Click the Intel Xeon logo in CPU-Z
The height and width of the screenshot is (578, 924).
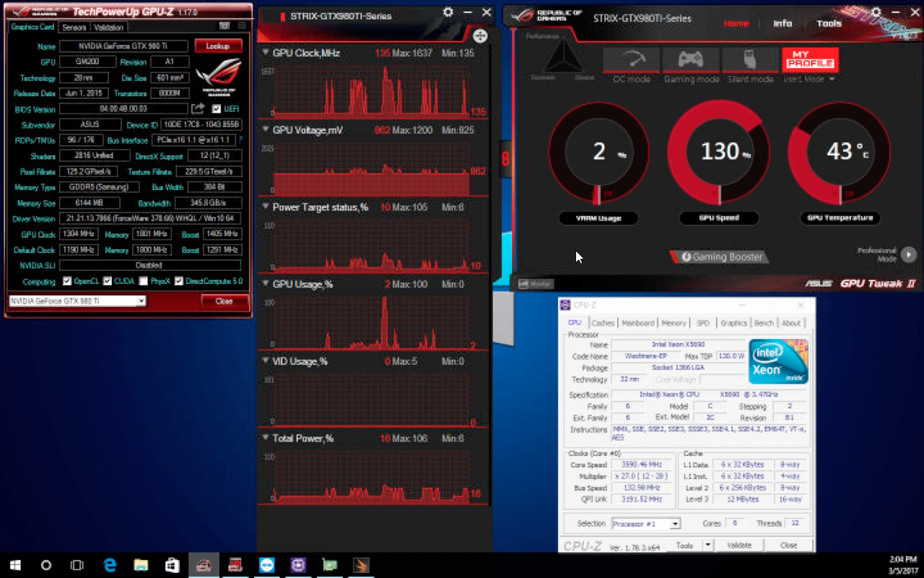(x=778, y=361)
